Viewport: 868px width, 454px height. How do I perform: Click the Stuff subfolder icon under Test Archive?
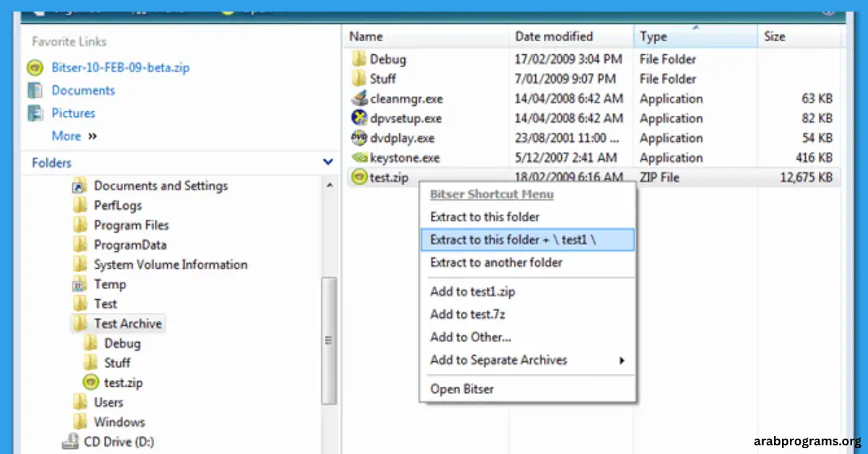coord(90,363)
